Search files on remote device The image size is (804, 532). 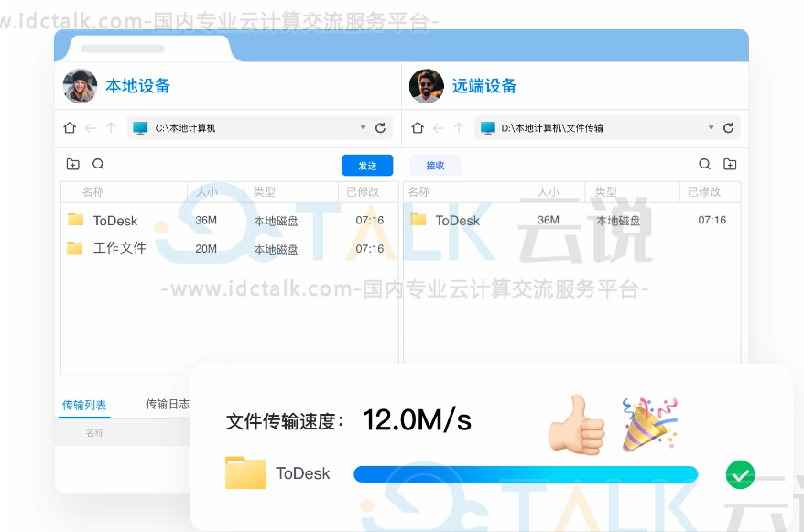click(704, 164)
